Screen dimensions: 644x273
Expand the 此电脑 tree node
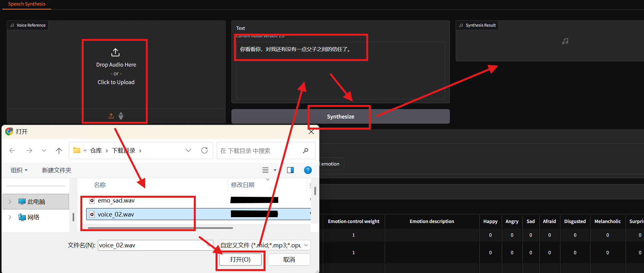pos(10,202)
